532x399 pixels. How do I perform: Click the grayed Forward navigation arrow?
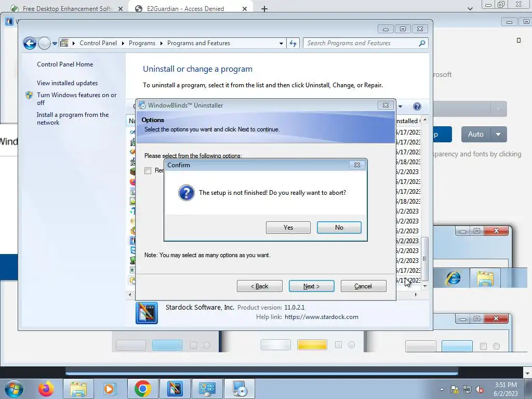[x=44, y=43]
